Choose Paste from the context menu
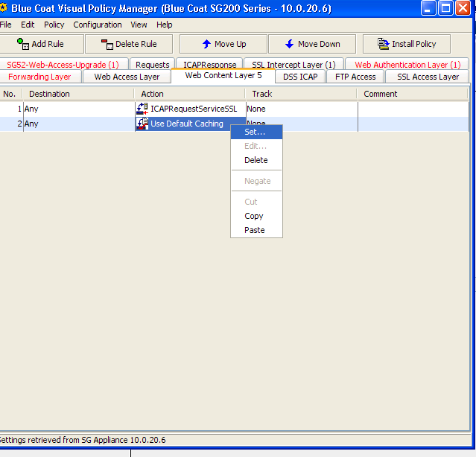Image resolution: width=476 pixels, height=457 pixels. [256, 230]
